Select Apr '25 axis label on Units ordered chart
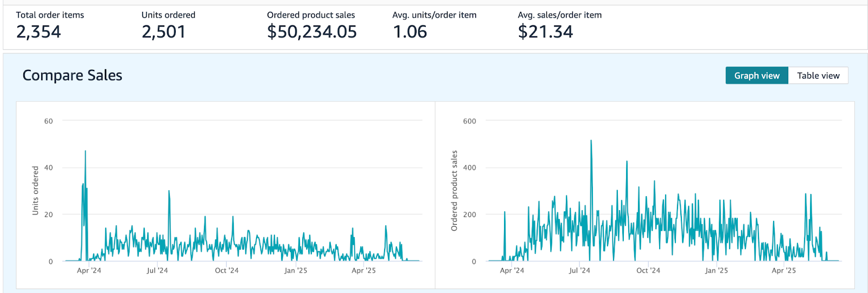 coord(363,270)
